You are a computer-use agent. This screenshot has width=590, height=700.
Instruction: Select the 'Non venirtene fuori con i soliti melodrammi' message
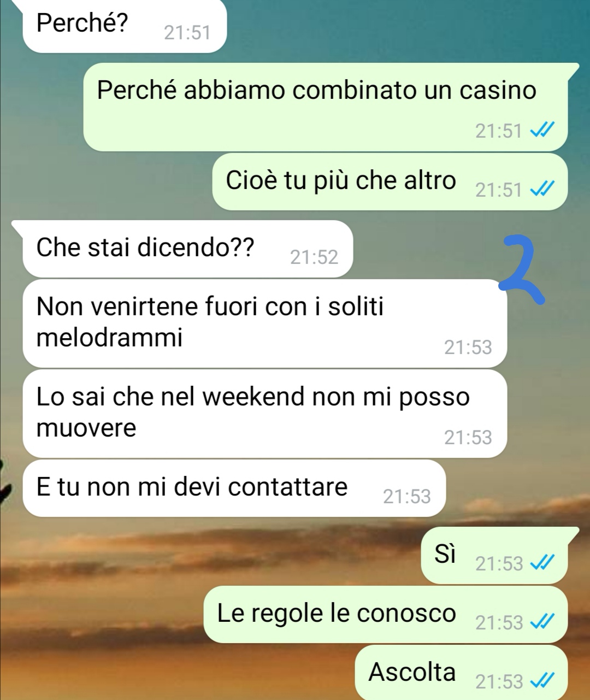pyautogui.click(x=265, y=323)
